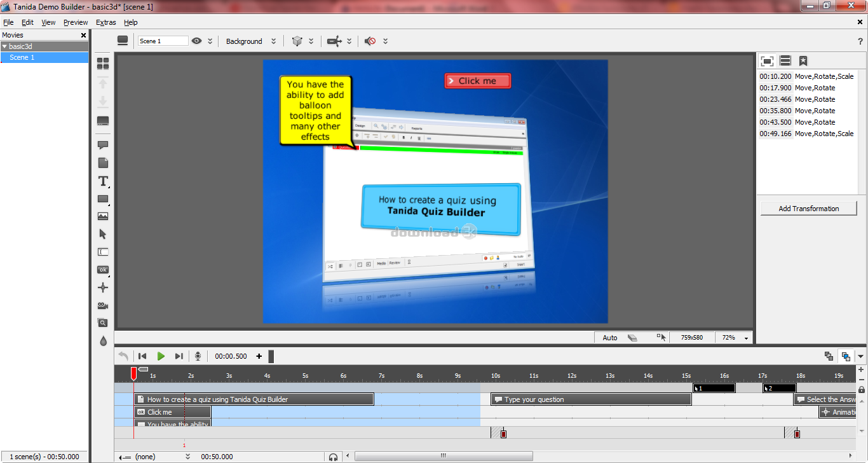Click the transformation plug arrow icon
The height and width of the screenshot is (463, 868).
click(334, 41)
